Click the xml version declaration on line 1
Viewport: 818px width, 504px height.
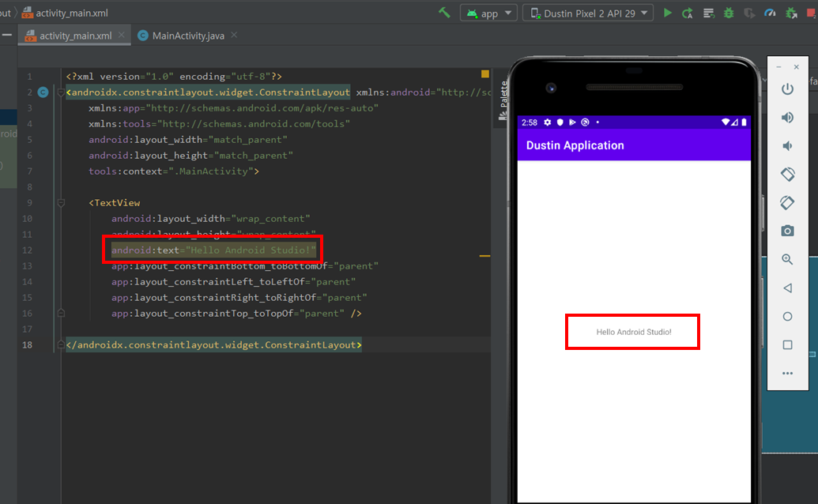click(174, 77)
